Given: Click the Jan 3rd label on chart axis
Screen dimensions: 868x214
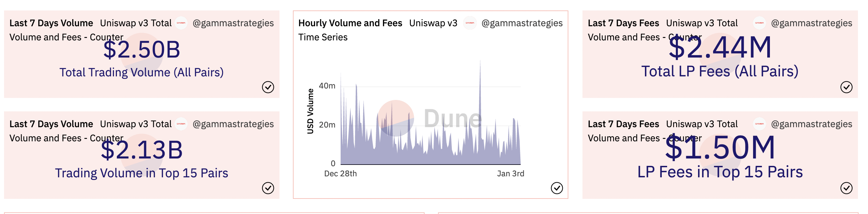Looking at the screenshot, I should 510,174.
